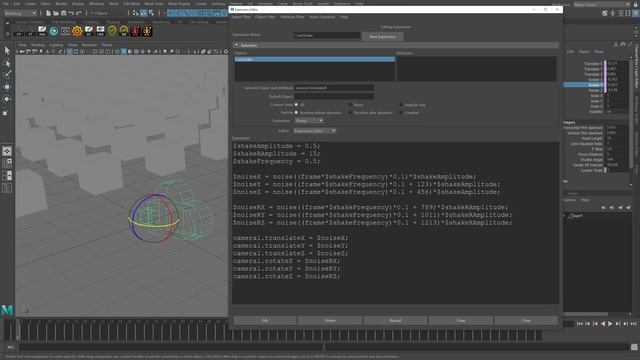This screenshot has height=360, width=640.
Task: Step back one frame
Action: 587,324
